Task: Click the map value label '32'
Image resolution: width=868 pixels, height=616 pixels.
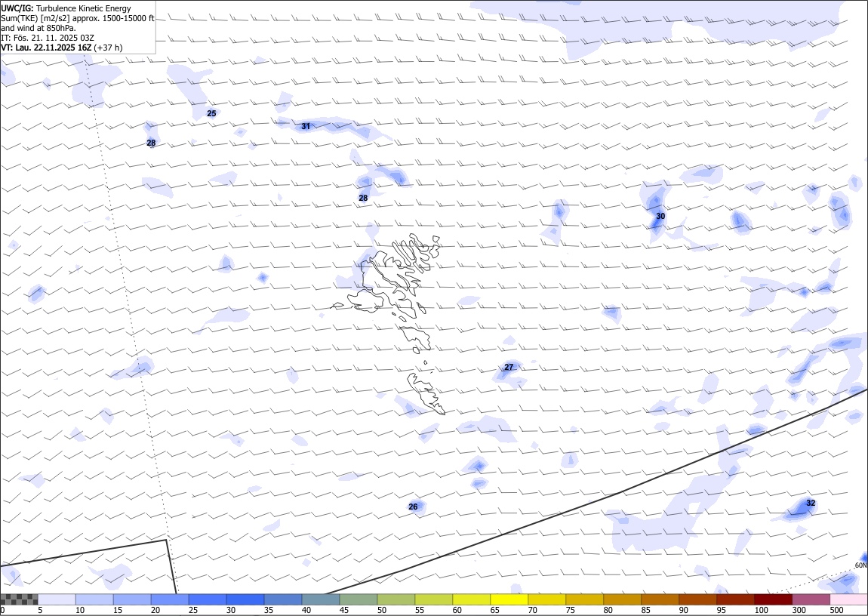Action: click(x=811, y=503)
